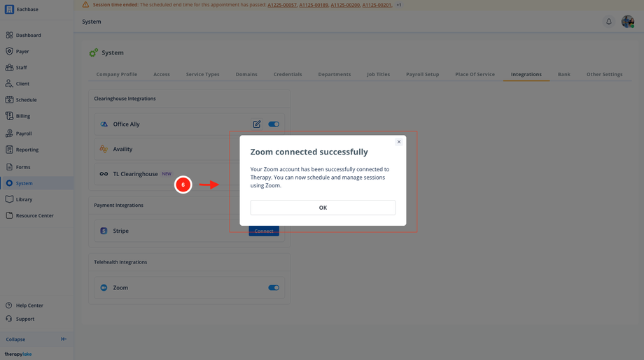Click the Payment Integrations heading
644x360 pixels.
tap(119, 205)
